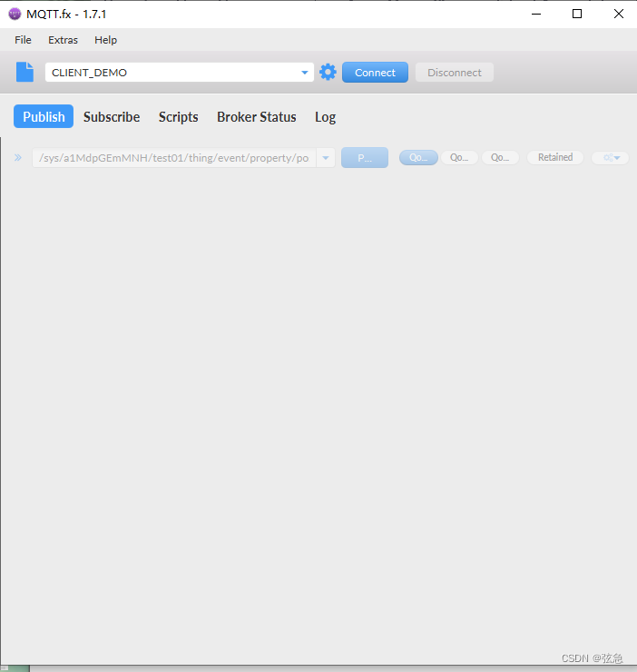Select the CLIENT_DEMO connection profile box
The height and width of the screenshot is (672, 637).
click(180, 73)
